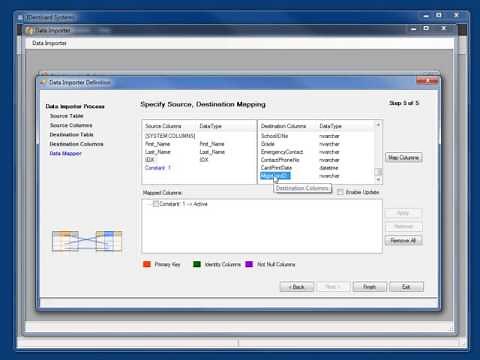
Task: Click the Finish button
Action: click(369, 287)
